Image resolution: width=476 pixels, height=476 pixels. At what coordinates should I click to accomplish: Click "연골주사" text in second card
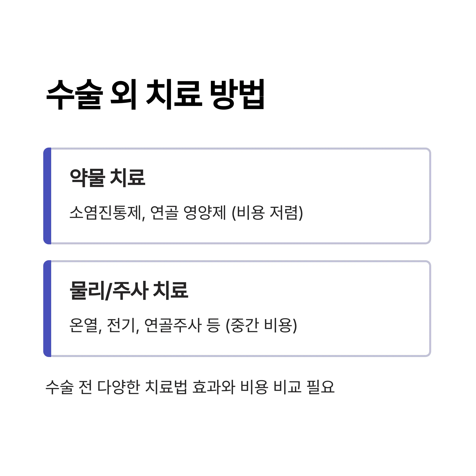173,325
